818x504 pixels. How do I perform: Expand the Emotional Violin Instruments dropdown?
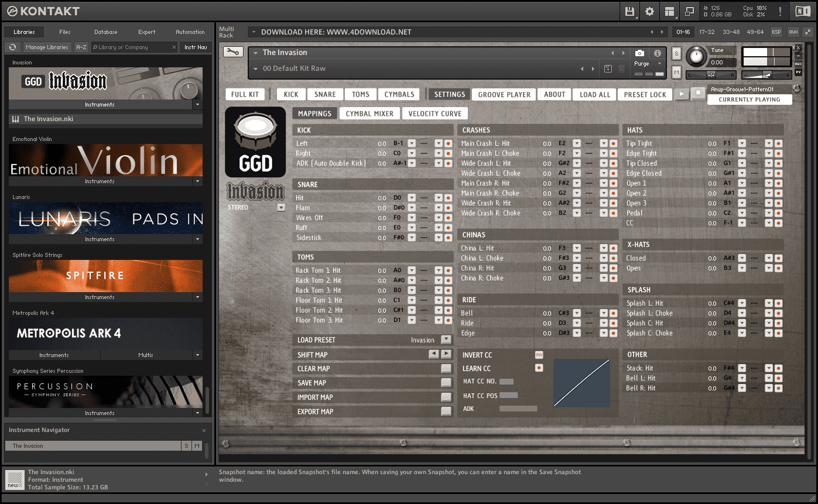pyautogui.click(x=197, y=181)
